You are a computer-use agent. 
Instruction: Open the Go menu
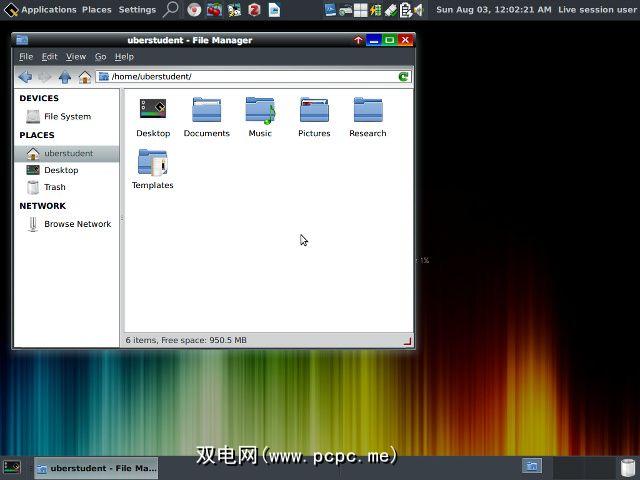[x=100, y=57]
